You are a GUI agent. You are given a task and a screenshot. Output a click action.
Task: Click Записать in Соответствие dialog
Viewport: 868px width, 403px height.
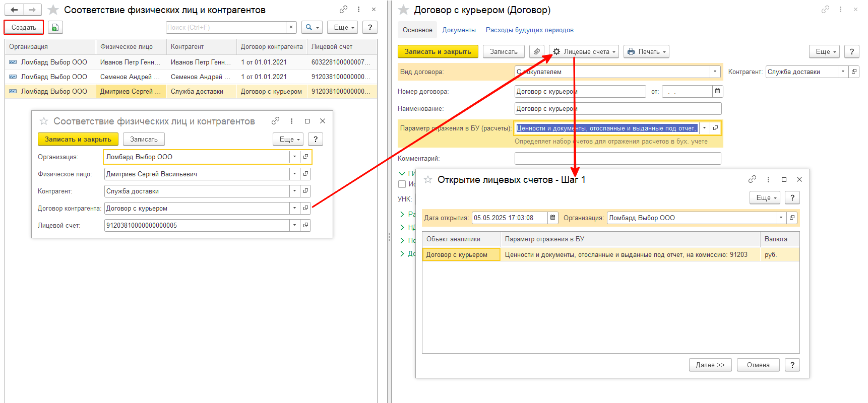pyautogui.click(x=144, y=139)
